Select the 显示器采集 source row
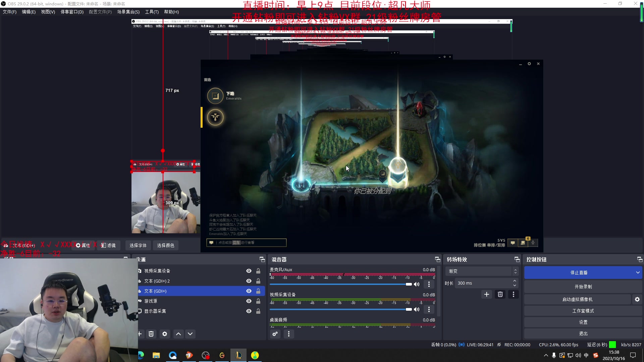Screen dimensions: 644x362 [201, 311]
